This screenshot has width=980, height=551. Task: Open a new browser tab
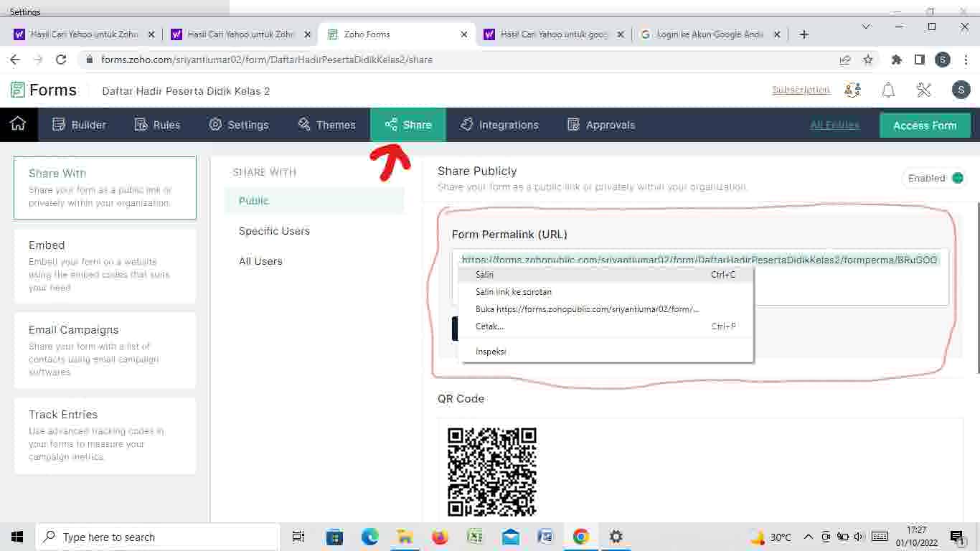[804, 34]
